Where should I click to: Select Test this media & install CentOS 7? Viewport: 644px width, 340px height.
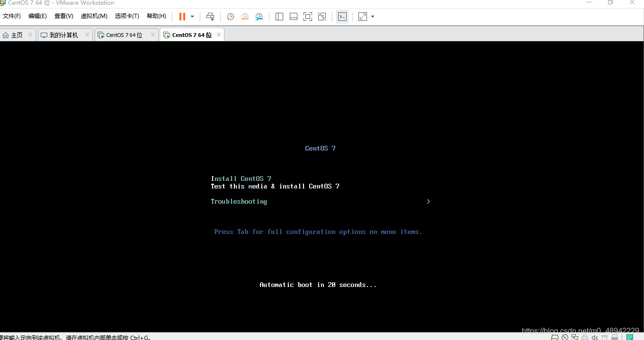pos(275,186)
